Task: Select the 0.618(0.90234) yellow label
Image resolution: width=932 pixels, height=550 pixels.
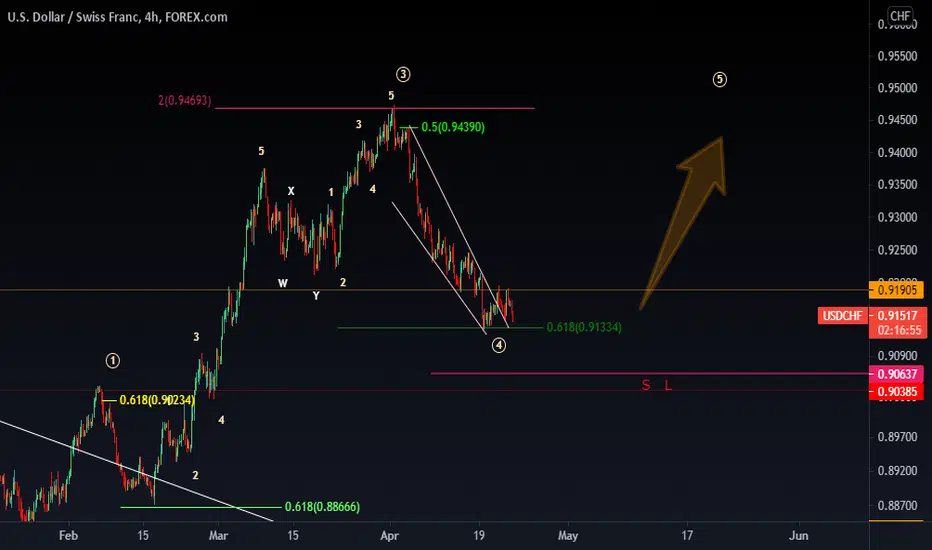Action: click(157, 400)
